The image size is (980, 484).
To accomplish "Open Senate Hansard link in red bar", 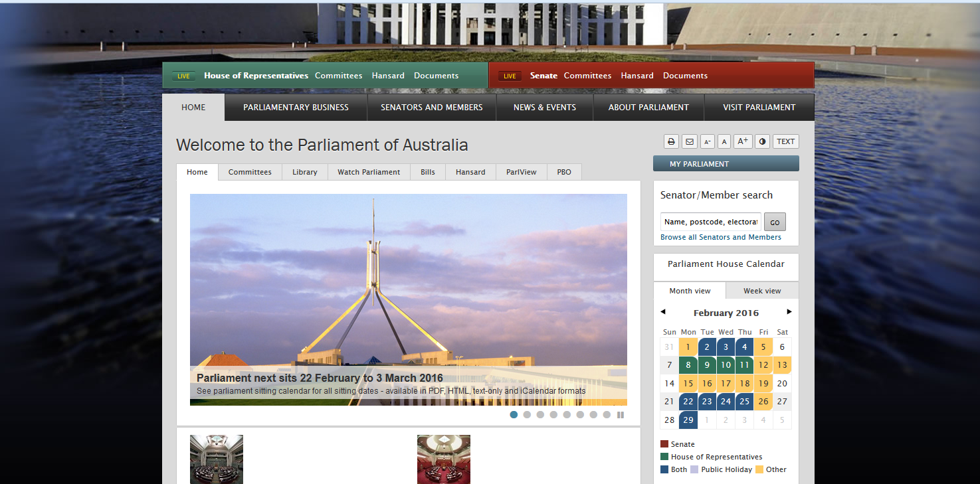I will coord(637,76).
